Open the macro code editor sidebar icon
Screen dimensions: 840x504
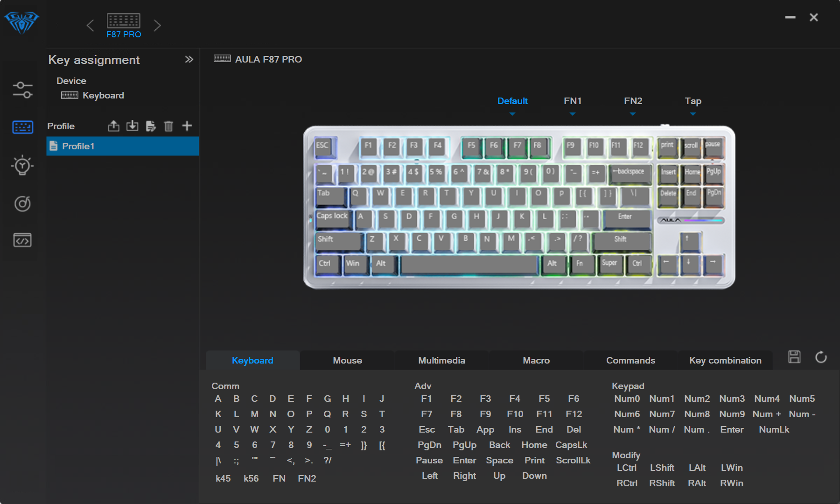point(22,240)
